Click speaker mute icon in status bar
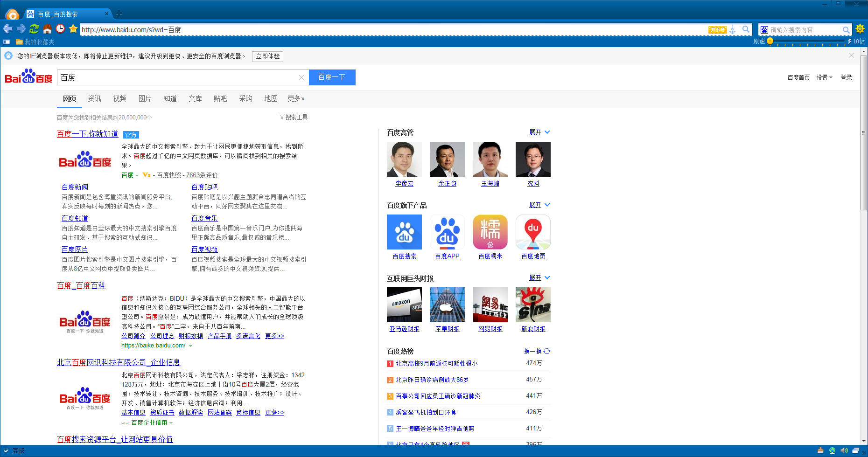 844,450
